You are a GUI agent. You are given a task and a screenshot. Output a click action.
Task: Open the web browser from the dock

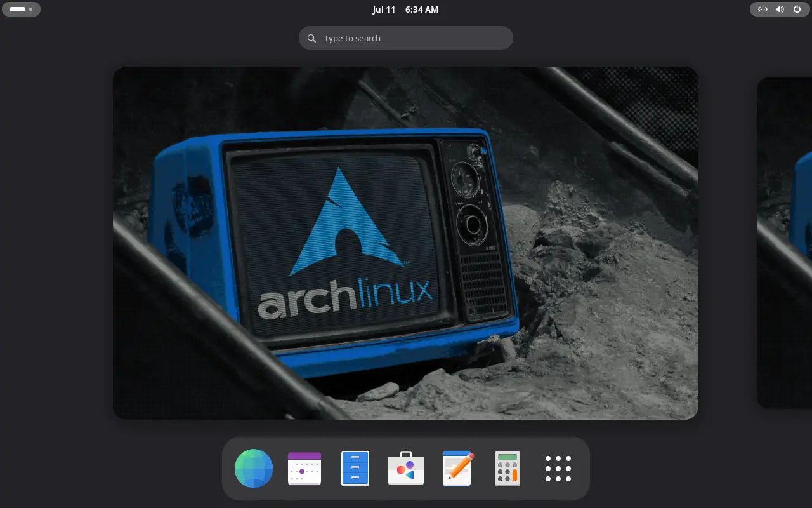[254, 469]
